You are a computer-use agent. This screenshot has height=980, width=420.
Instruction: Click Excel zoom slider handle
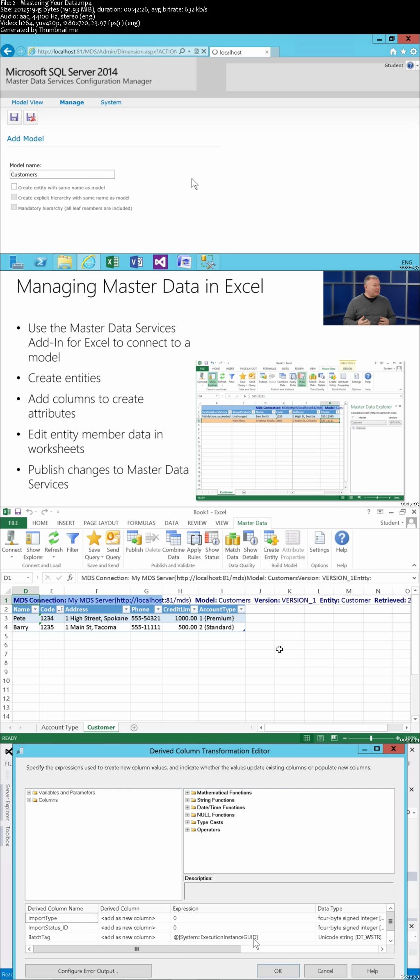371,738
